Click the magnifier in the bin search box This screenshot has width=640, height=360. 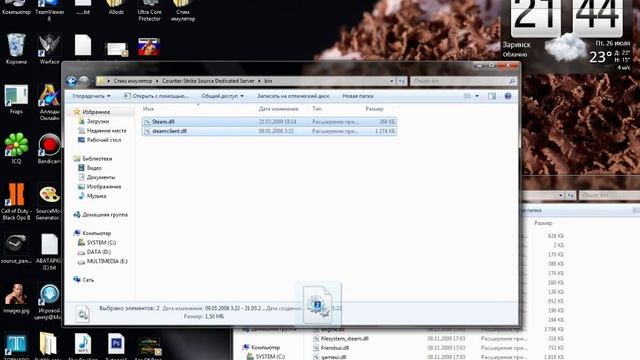(x=512, y=81)
